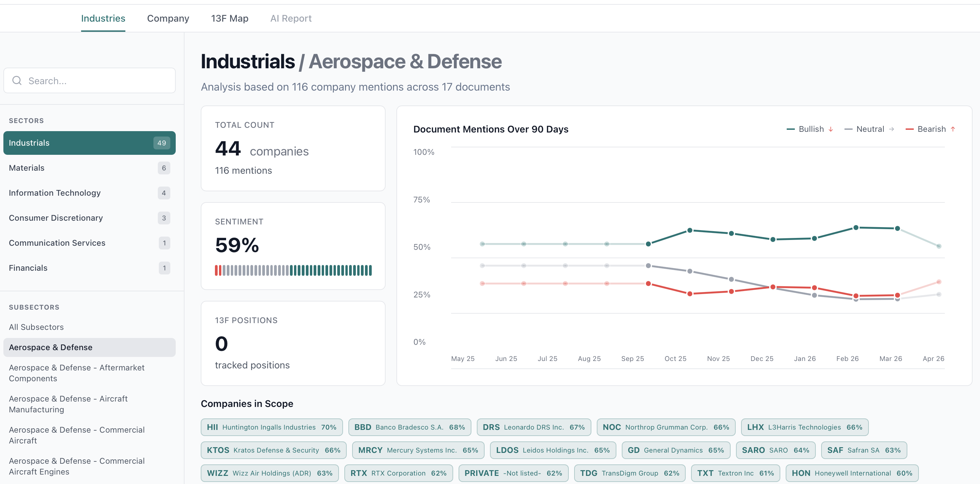
Task: Open the TXT Textron Inc chip
Action: click(x=735, y=473)
